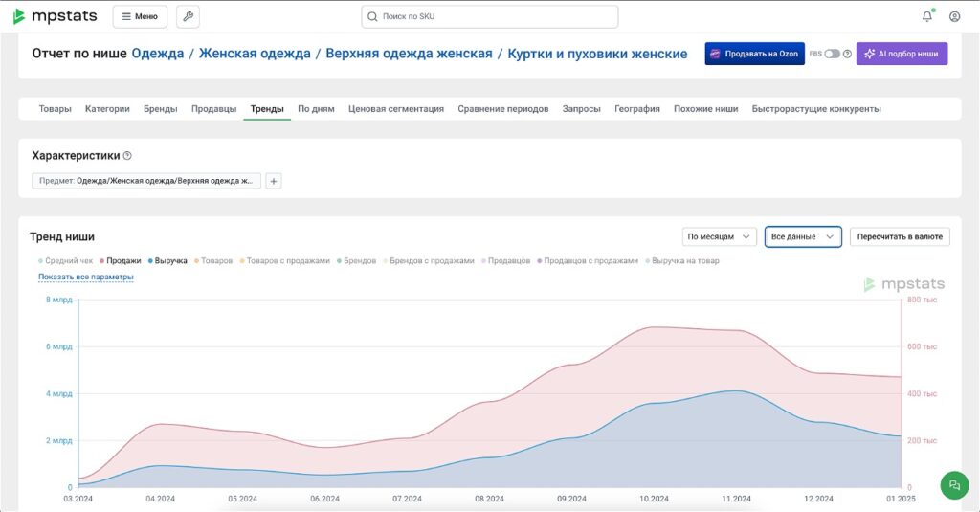Open the Меню hamburger dropdown
Viewport: 980px width, 512px height.
140,16
